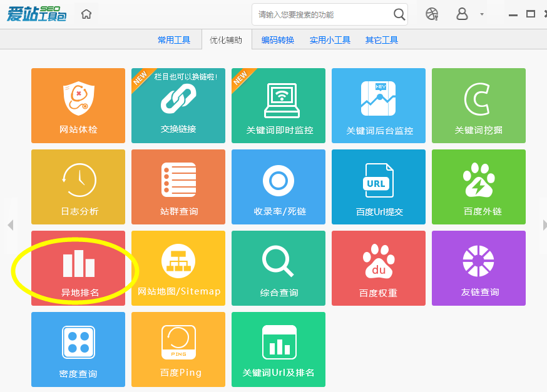This screenshot has height=392, width=547.
Task: Open the 百度权重 tool
Action: pos(378,268)
